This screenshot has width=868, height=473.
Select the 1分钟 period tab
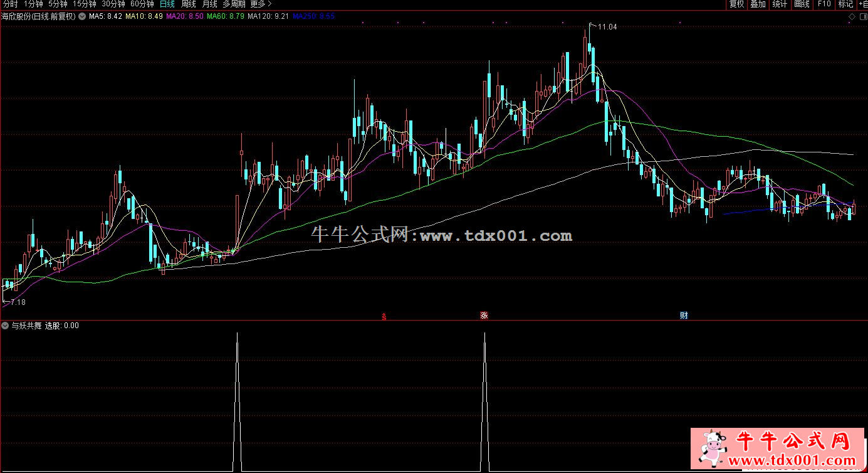tap(33, 4)
